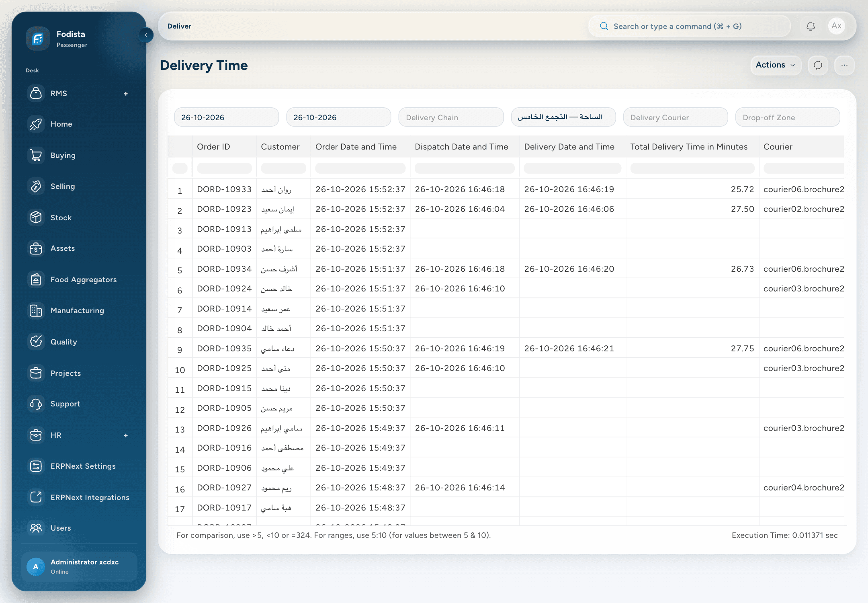Click the Fodista logo icon
868x603 pixels.
[38, 39]
